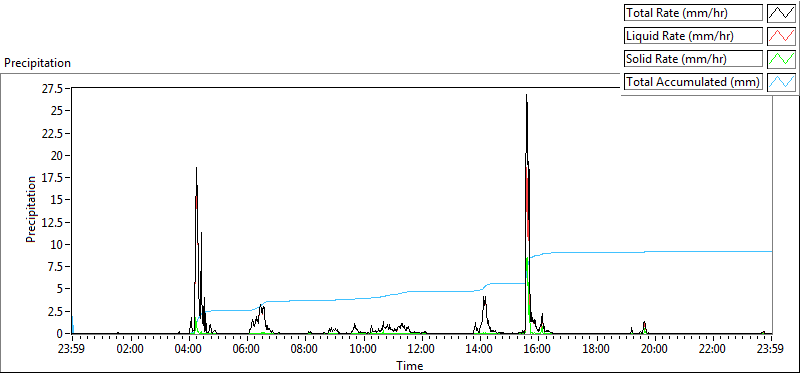Click the Total Rate black line icon

tap(781, 13)
